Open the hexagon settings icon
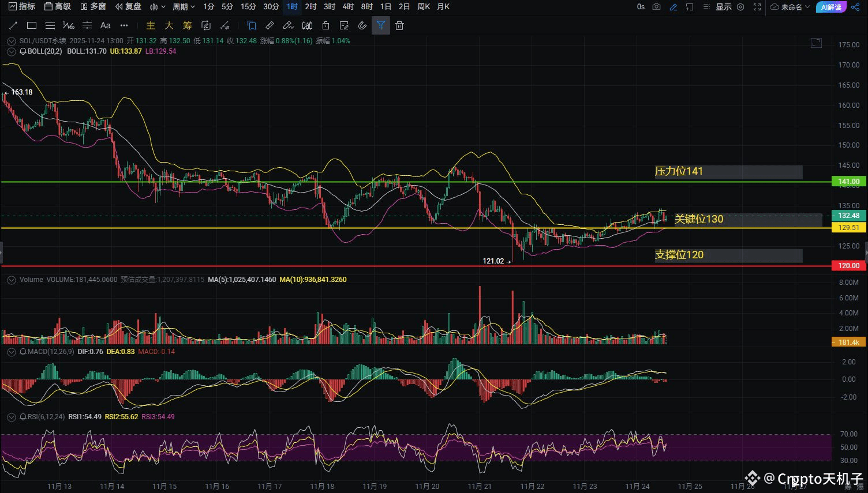Viewport: 868px width, 493px height. coord(740,7)
